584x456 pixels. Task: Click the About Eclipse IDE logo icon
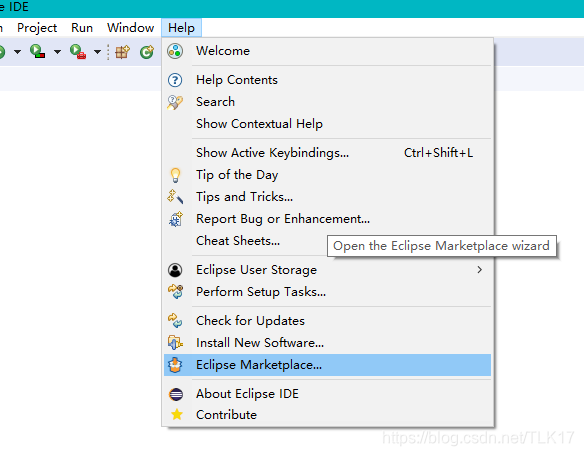[x=176, y=394]
